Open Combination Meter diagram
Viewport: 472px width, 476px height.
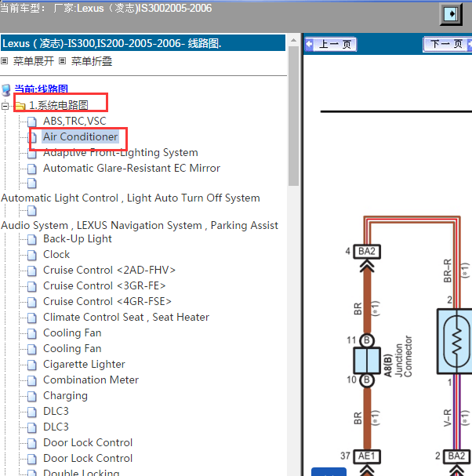coord(91,380)
